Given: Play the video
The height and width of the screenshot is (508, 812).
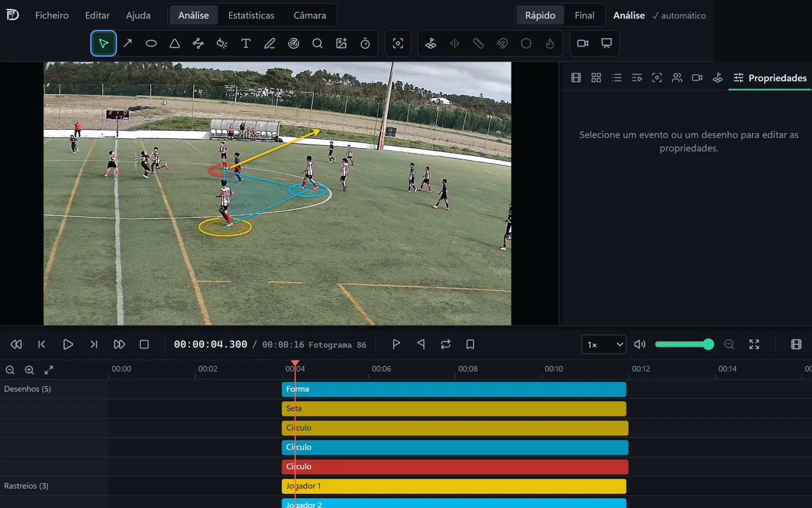Looking at the screenshot, I should 67,344.
